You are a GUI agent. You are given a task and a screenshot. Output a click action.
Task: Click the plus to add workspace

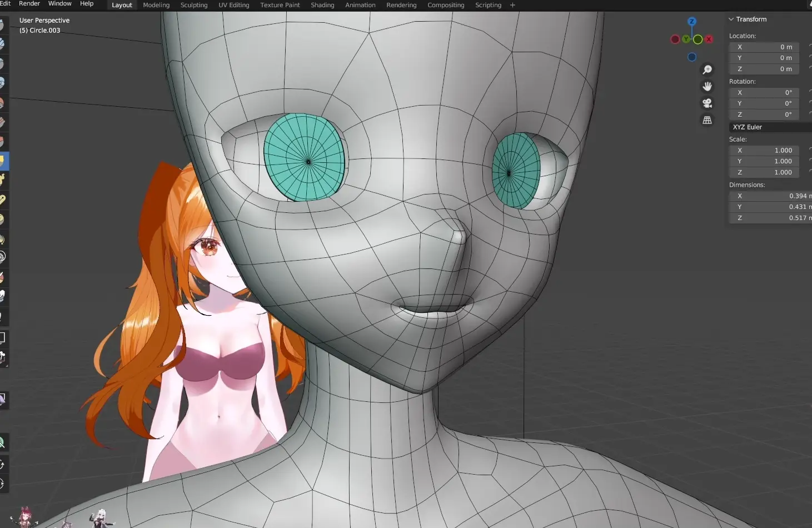coord(512,5)
